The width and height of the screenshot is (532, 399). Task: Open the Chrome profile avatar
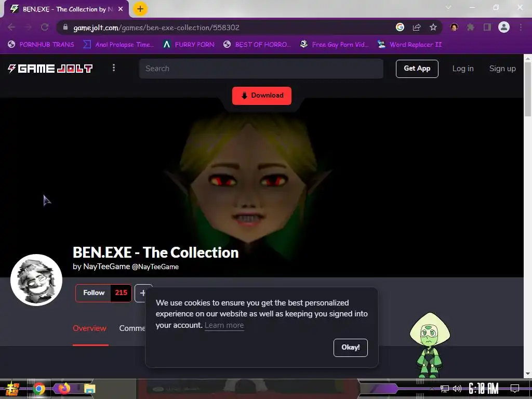point(504,27)
